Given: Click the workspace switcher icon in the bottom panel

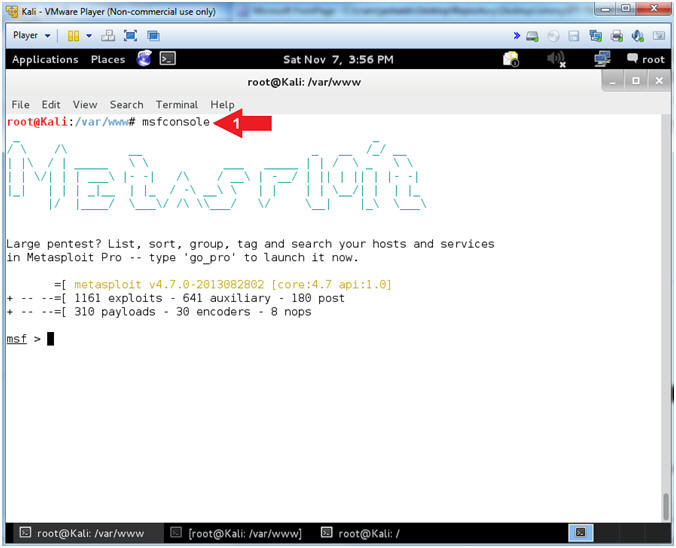Looking at the screenshot, I should [x=580, y=533].
